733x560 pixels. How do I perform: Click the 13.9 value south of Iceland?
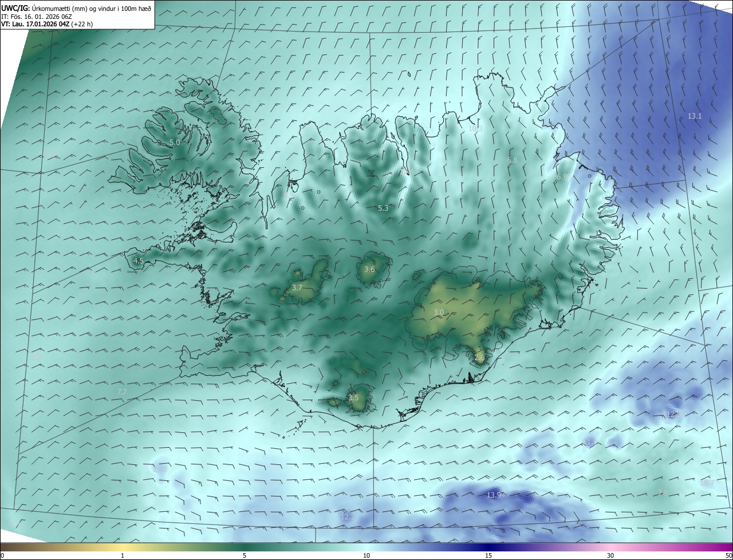pos(494,495)
